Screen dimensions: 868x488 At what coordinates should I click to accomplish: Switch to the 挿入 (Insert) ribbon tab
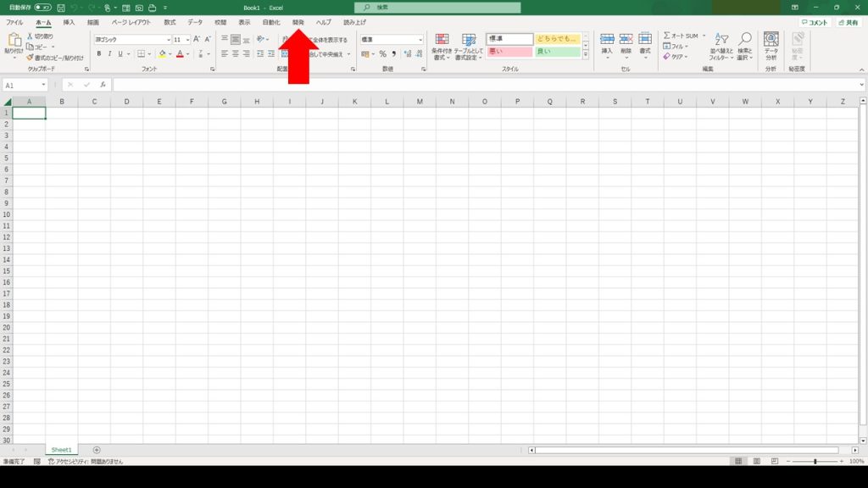click(69, 22)
